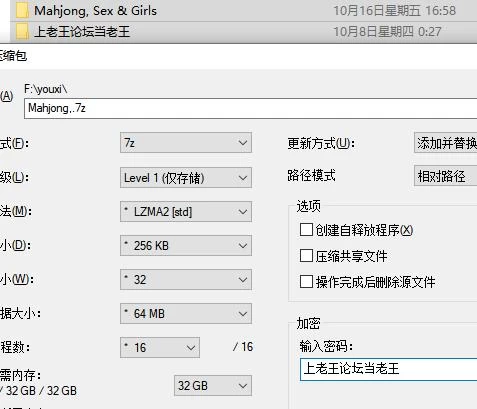Open CPU threads dropdown showing 16
Image resolution: width=477 pixels, height=409 pixels.
[x=160, y=348]
